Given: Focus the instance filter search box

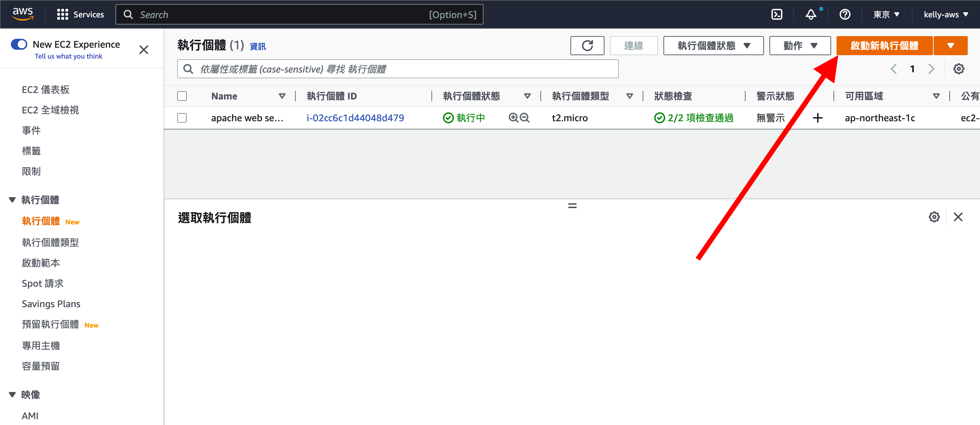Looking at the screenshot, I should point(398,69).
